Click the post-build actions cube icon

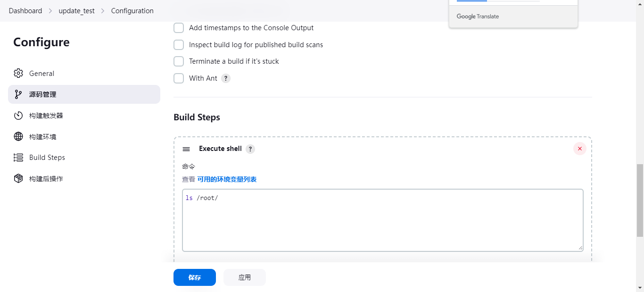pyautogui.click(x=18, y=179)
